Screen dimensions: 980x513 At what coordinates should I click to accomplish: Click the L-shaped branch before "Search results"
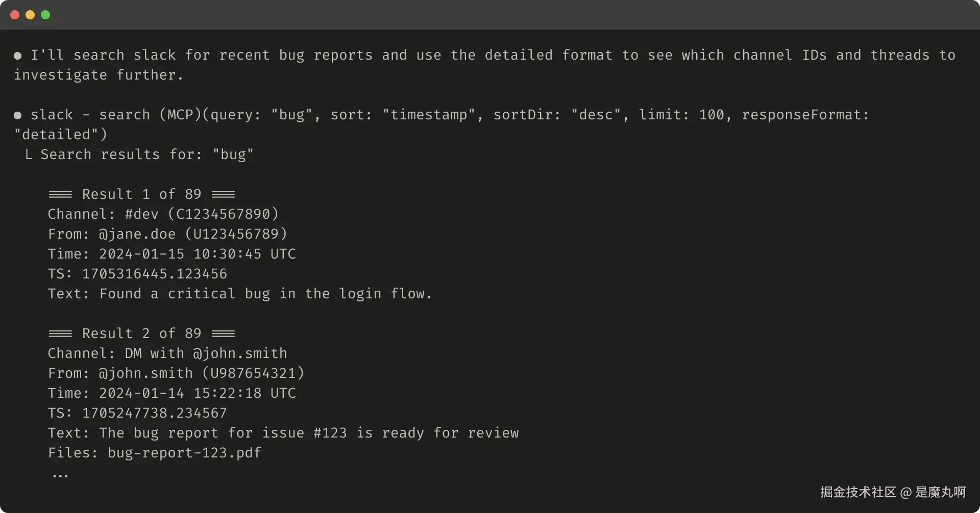click(x=29, y=155)
